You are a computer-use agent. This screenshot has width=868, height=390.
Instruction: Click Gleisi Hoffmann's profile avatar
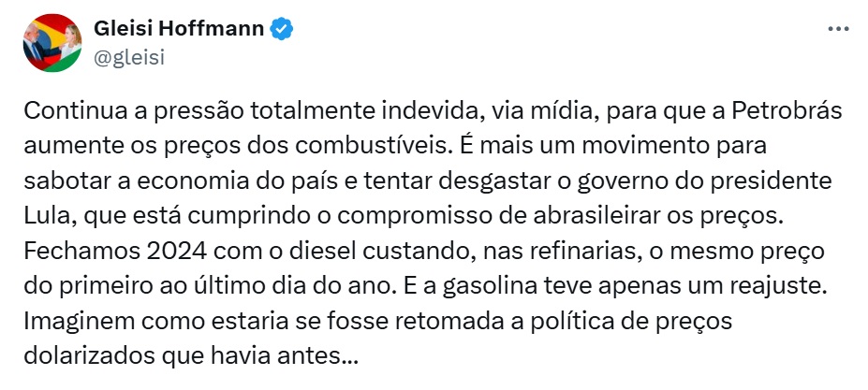click(50, 45)
